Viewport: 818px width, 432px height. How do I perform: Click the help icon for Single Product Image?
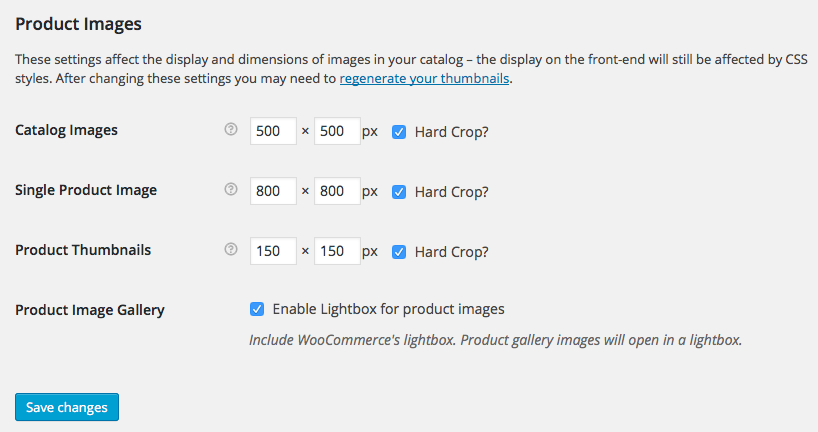point(231,189)
